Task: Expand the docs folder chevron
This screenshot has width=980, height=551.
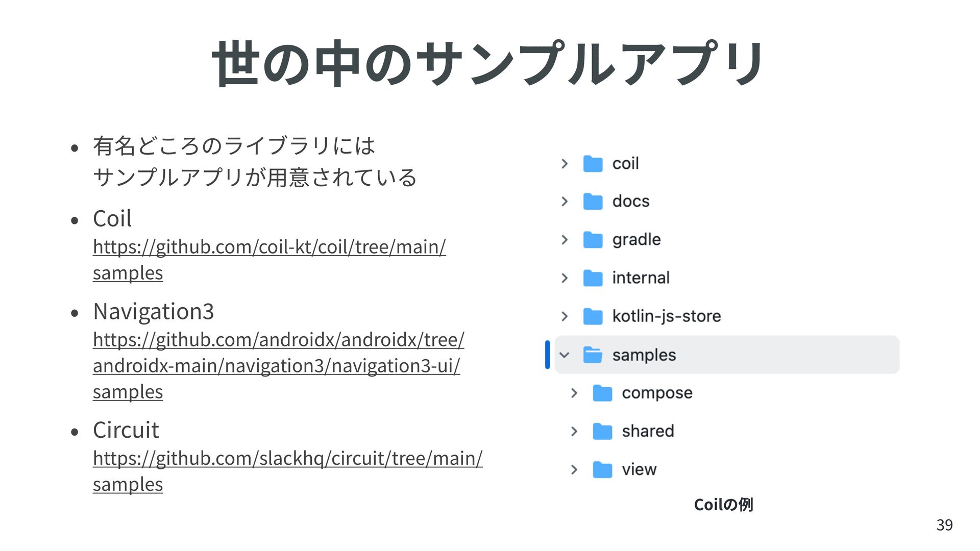Action: pyautogui.click(x=565, y=202)
